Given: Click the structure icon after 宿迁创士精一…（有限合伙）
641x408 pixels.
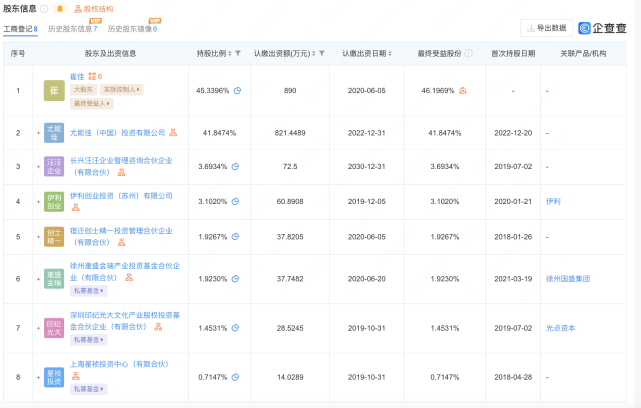Looking at the screenshot, I should pos(121,243).
